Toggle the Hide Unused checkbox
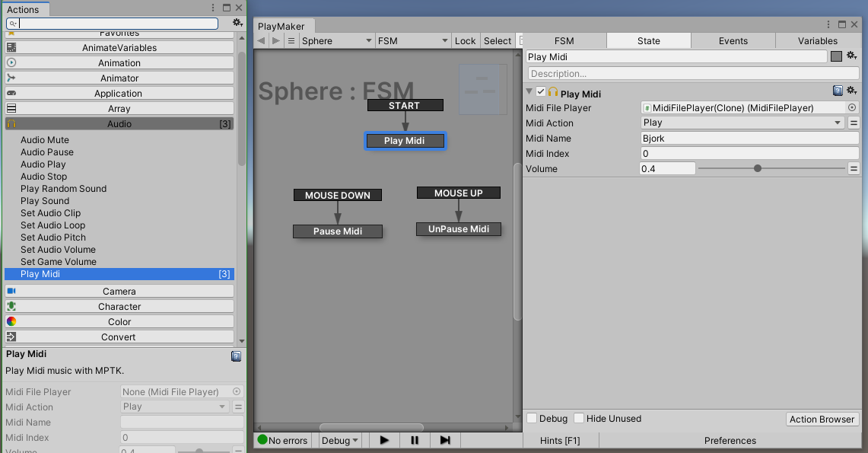868x453 pixels. pos(579,418)
